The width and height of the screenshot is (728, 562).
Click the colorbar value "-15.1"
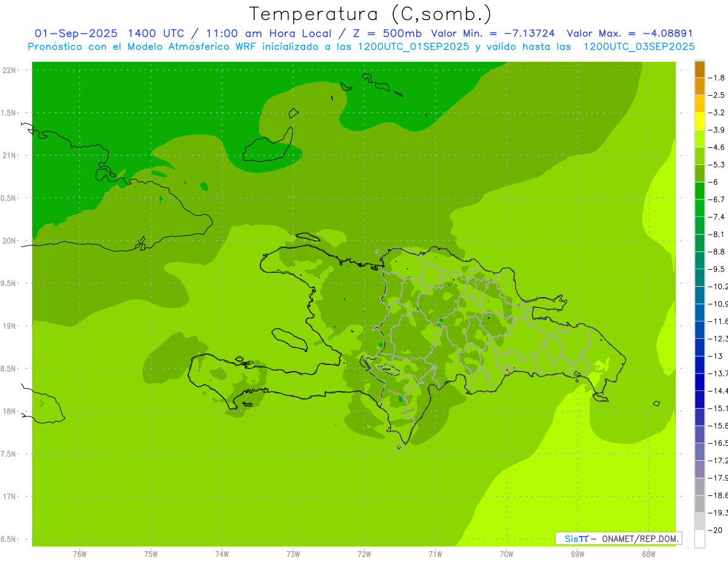[x=718, y=409]
